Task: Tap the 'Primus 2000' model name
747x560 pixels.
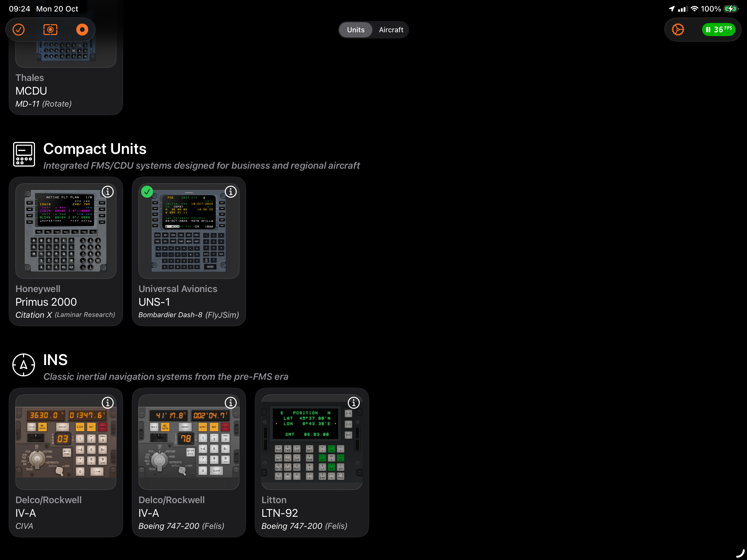Action: click(46, 302)
